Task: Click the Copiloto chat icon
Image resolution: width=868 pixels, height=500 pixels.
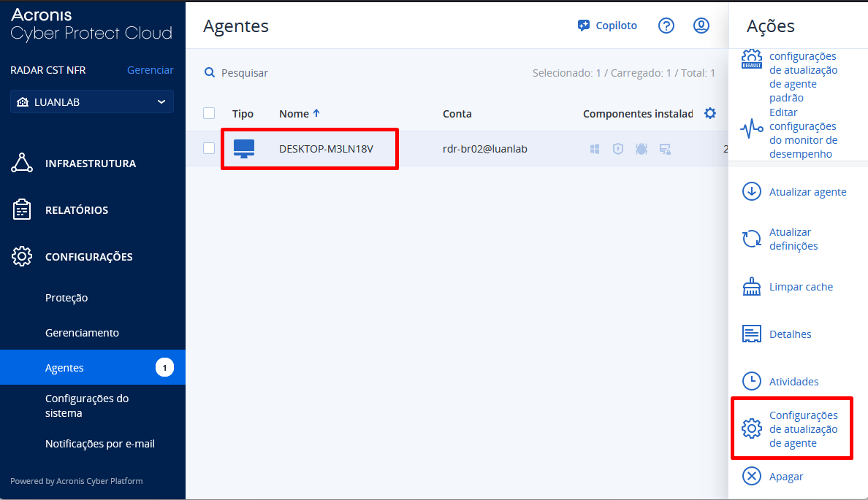Action: point(583,26)
